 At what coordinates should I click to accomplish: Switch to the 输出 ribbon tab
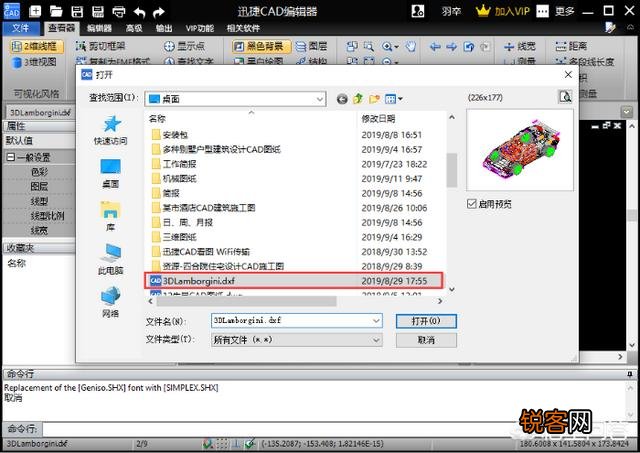click(x=164, y=28)
